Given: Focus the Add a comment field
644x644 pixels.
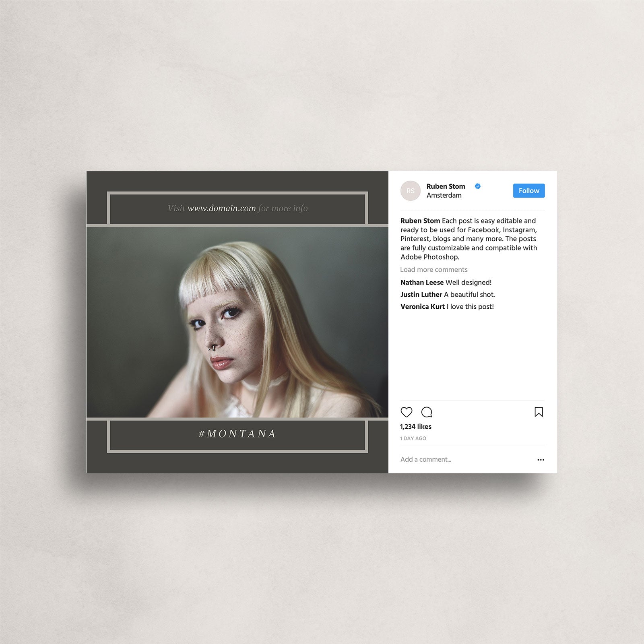Looking at the screenshot, I should tap(425, 459).
